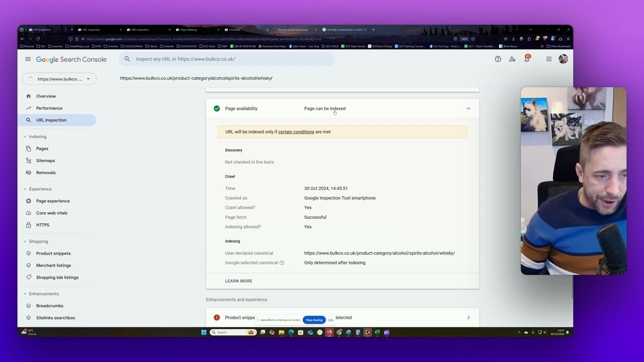The image size is (644, 362).
Task: Switch to the Overview browser tab
Action: [x=246, y=30]
